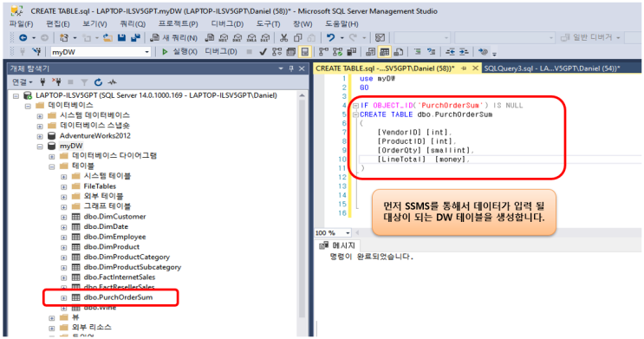Open the 연결 dropdown in Object Explorer
The image size is (644, 339).
tap(23, 82)
